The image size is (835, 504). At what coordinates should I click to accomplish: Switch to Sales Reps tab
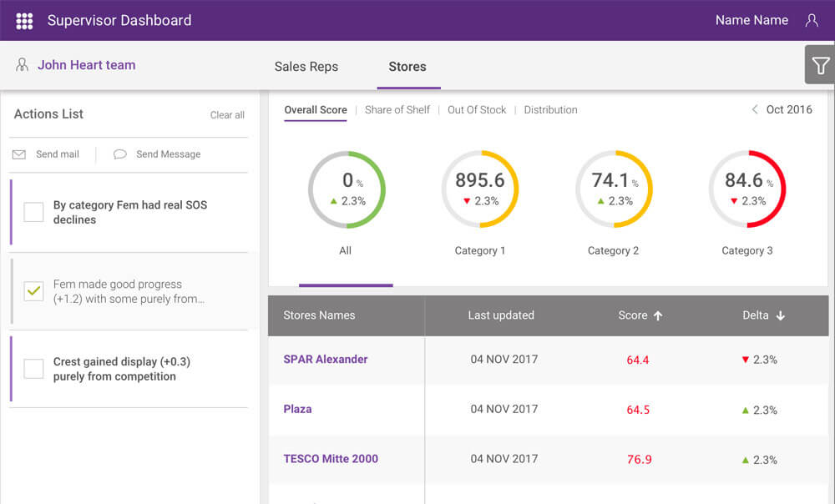point(306,67)
